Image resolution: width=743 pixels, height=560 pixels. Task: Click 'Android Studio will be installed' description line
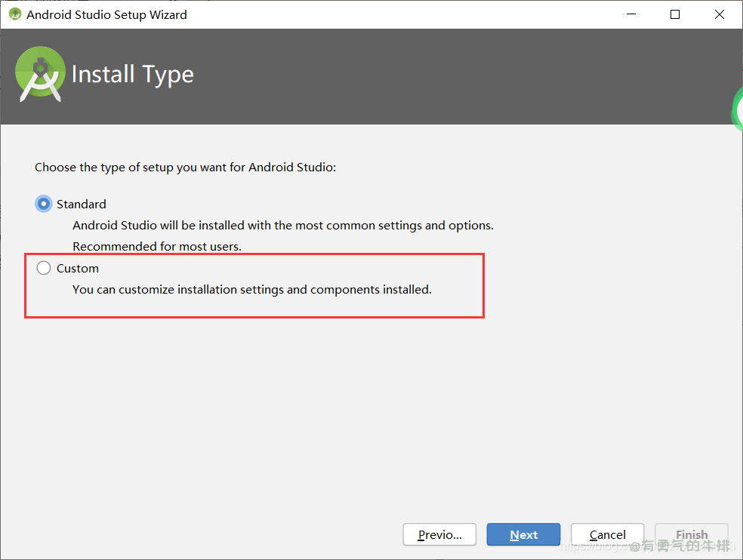click(x=283, y=226)
